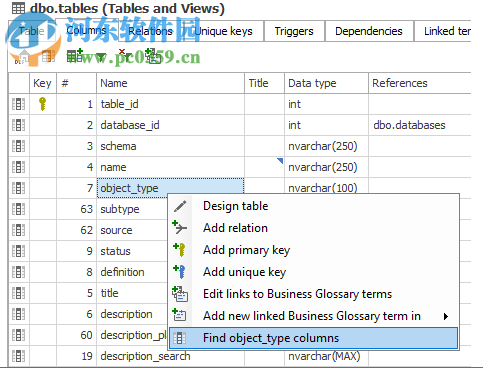Select the object_type name cell
Viewport: 483px width, 372px height.
point(170,188)
